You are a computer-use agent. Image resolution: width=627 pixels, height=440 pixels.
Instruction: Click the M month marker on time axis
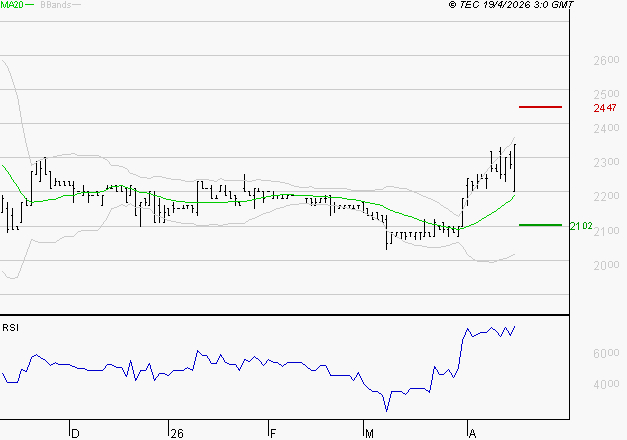coord(369,433)
